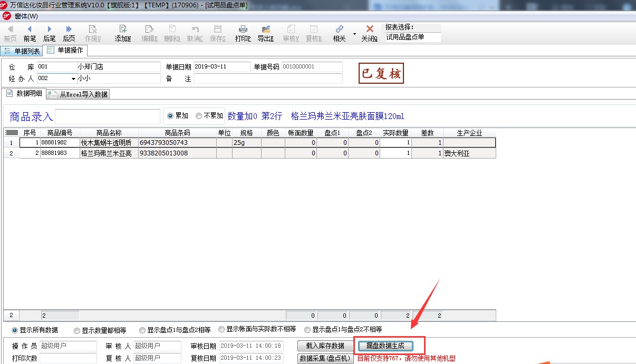Click the 仓库 code field 001

56,67
